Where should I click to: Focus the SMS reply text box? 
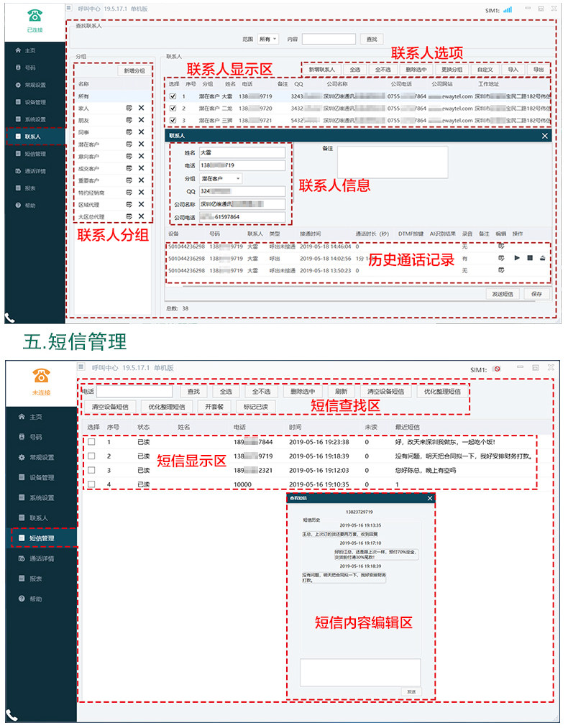360,672
